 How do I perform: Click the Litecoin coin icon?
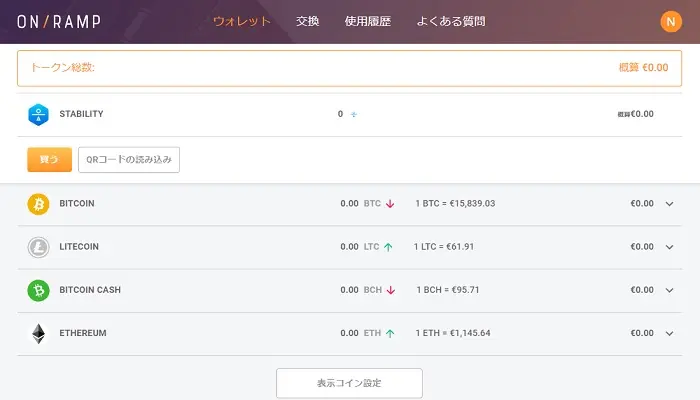click(38, 247)
